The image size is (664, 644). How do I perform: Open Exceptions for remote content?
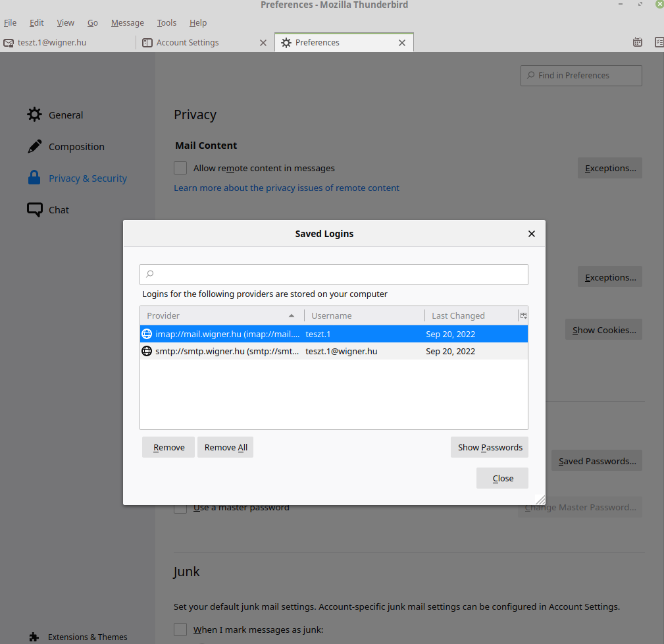tap(610, 168)
